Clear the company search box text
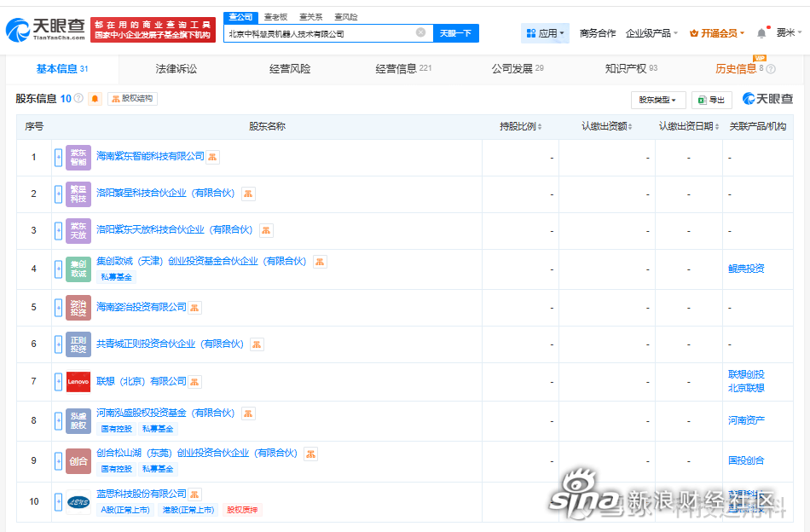The height and width of the screenshot is (532, 810). click(x=421, y=32)
